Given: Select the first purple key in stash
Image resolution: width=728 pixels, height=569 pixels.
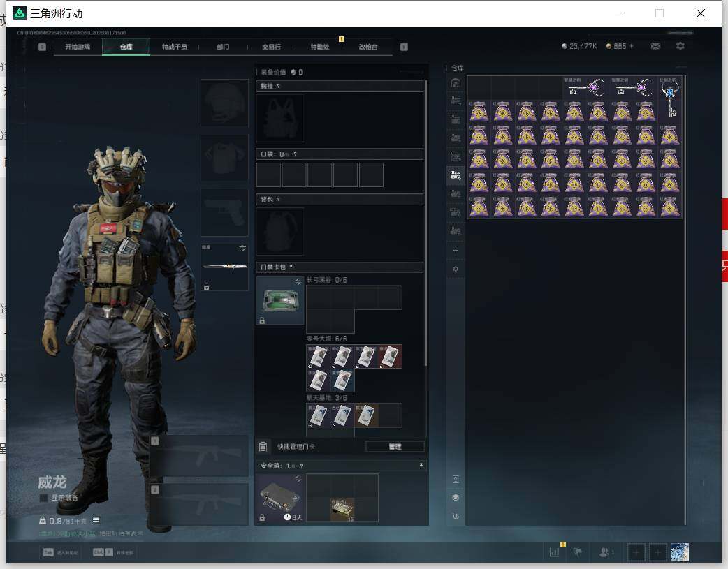Looking at the screenshot, I should pyautogui.click(x=586, y=88).
